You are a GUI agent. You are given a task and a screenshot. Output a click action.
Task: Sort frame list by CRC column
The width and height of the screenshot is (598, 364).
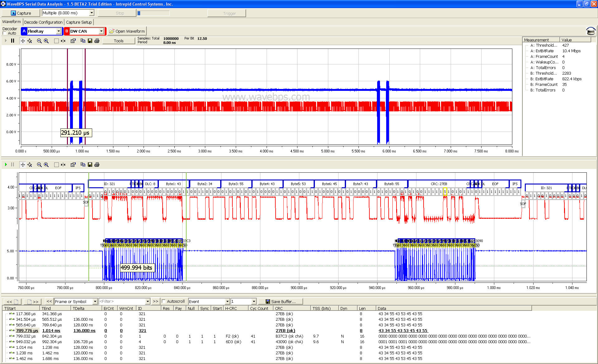point(292,308)
